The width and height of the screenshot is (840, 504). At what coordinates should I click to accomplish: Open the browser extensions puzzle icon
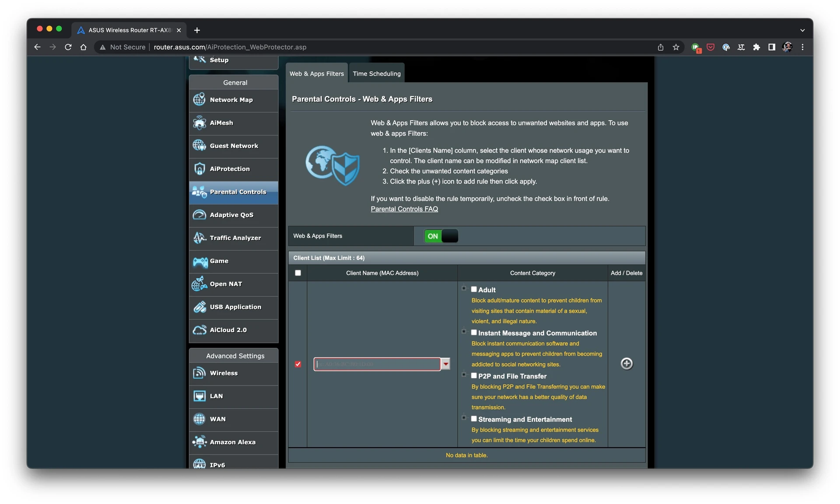756,47
